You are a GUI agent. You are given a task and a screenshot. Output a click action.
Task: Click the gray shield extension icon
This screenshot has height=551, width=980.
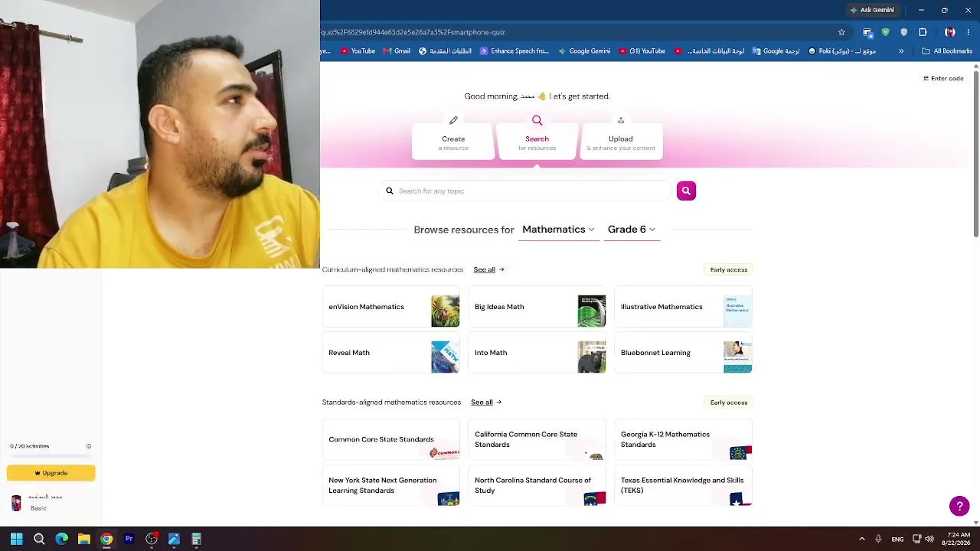pos(904,32)
